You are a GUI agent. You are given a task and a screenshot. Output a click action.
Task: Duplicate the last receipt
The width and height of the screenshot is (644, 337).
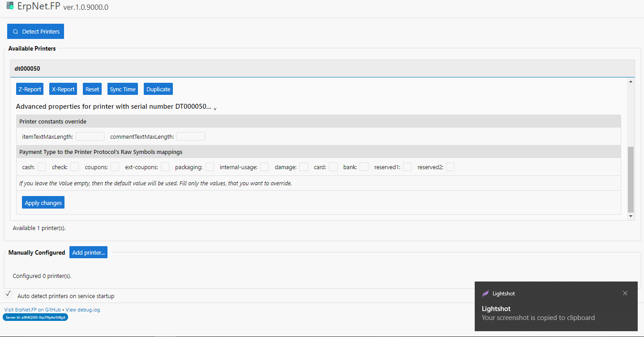point(158,89)
